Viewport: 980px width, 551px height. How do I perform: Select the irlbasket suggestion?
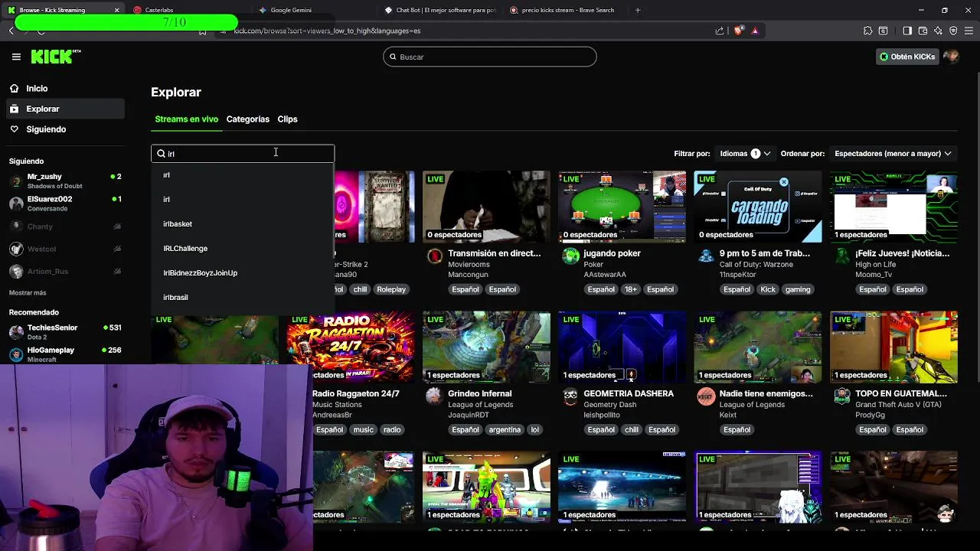(178, 224)
